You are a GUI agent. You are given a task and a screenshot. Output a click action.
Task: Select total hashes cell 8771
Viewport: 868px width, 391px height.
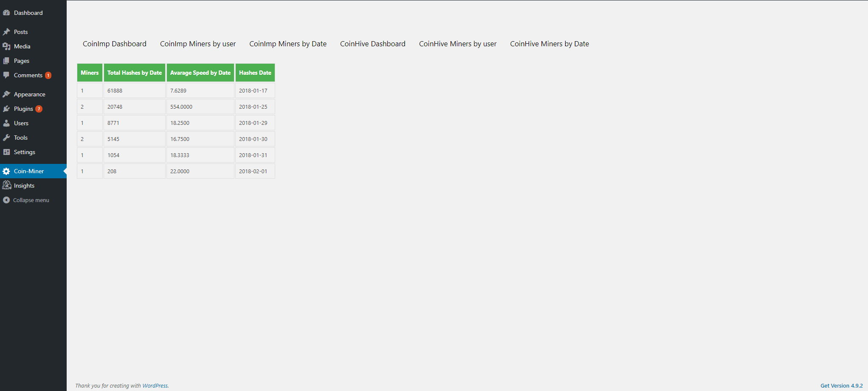(135, 123)
